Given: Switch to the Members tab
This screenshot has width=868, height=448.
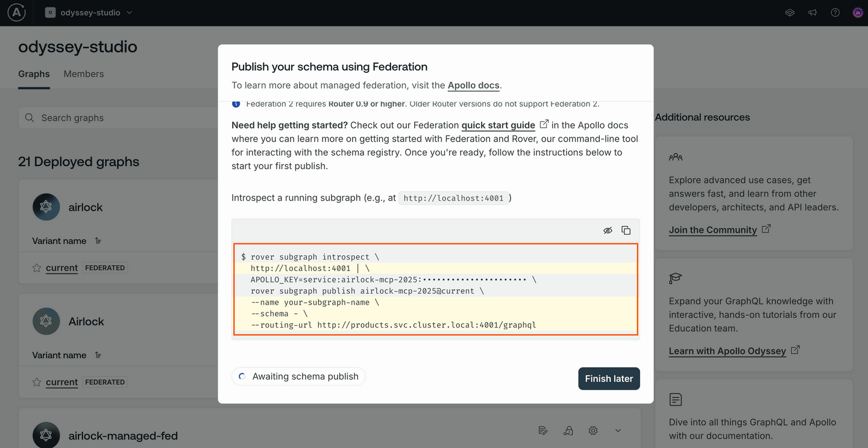Looking at the screenshot, I should click(83, 73).
